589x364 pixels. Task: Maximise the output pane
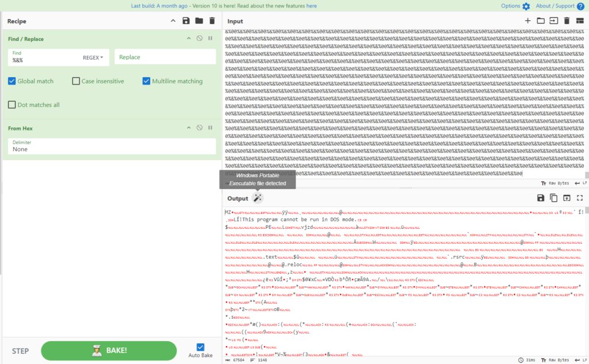(x=579, y=198)
